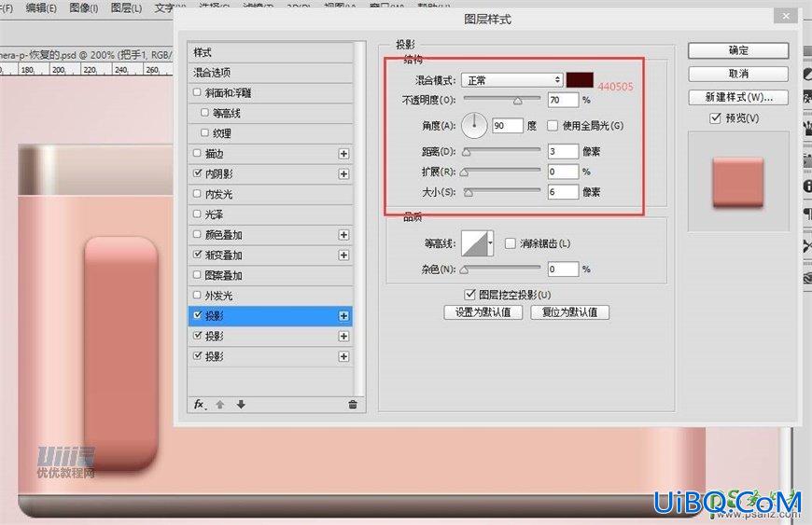Enable the 内发光 checkbox
Image resolution: width=812 pixels, height=525 pixels.
pyautogui.click(x=197, y=193)
